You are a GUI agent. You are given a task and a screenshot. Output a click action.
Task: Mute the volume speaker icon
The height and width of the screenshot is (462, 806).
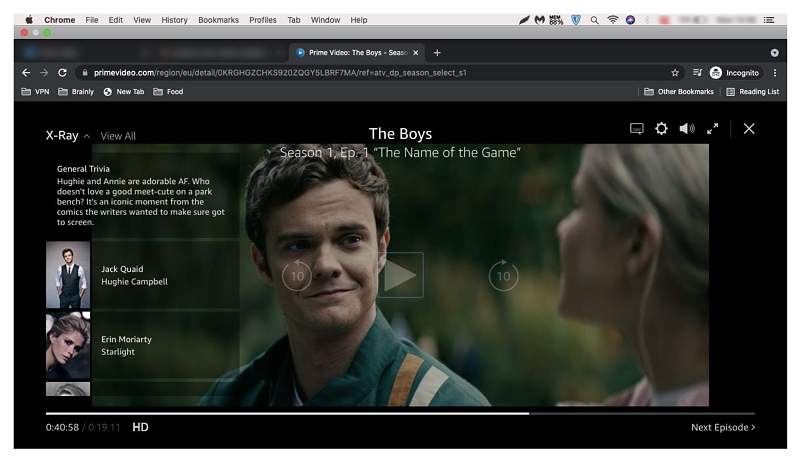coord(687,128)
